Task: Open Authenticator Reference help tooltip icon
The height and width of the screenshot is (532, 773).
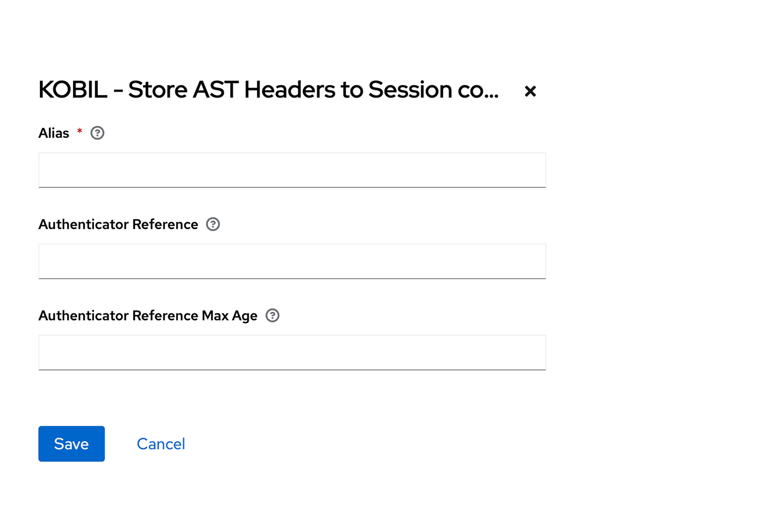Action: click(213, 224)
